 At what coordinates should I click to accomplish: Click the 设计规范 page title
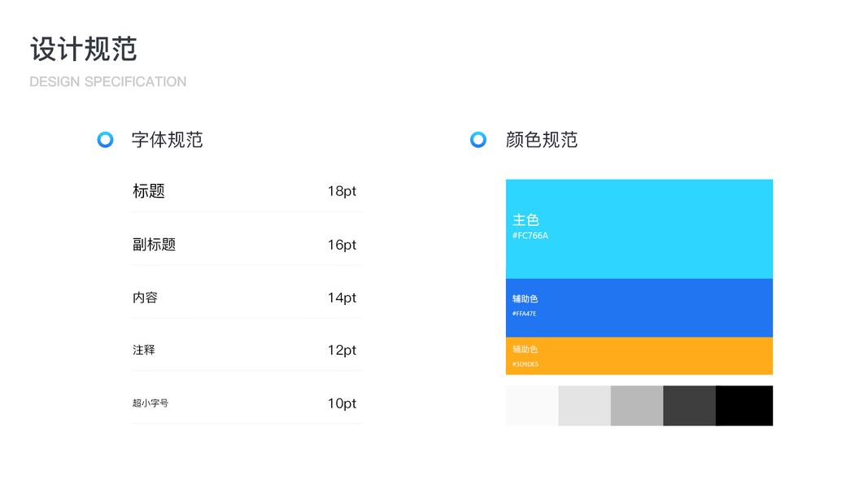pyautogui.click(x=84, y=49)
